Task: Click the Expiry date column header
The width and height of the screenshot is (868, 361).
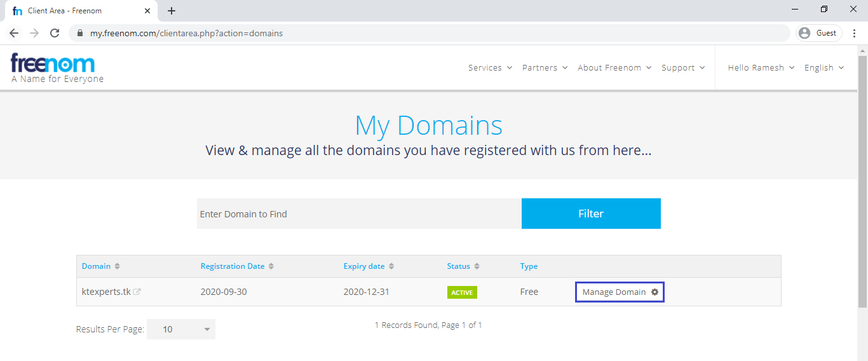Action: pyautogui.click(x=364, y=266)
